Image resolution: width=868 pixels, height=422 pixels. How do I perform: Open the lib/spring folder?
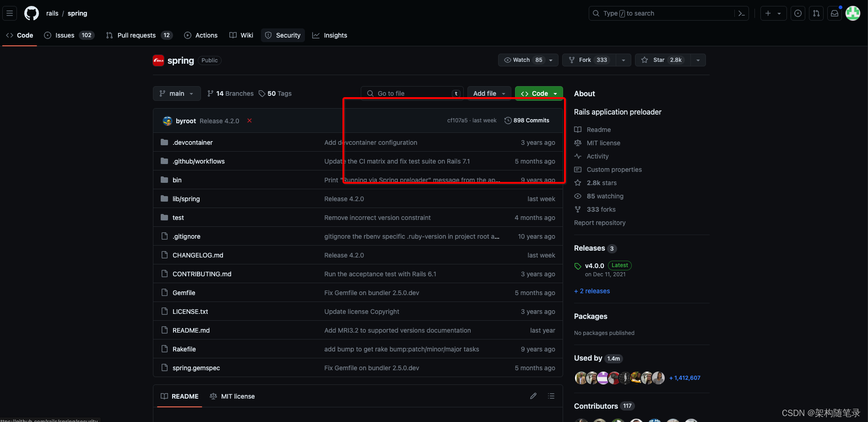point(186,199)
